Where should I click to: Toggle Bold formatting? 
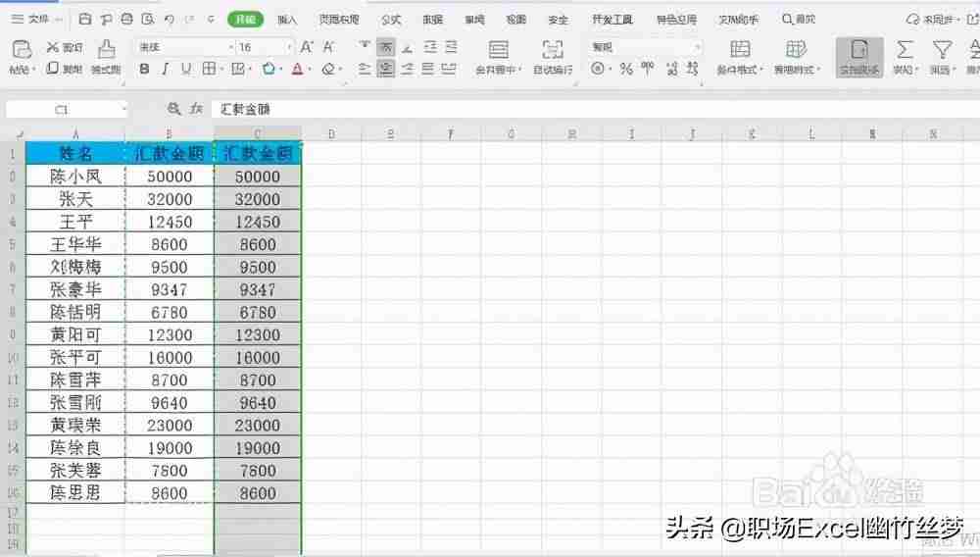[x=144, y=69]
